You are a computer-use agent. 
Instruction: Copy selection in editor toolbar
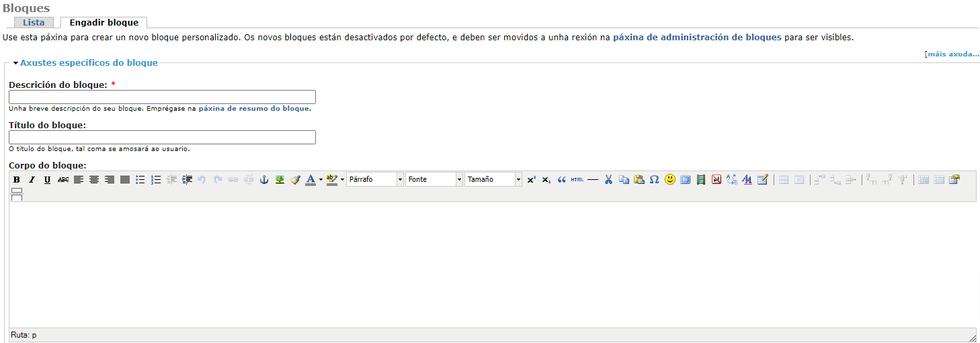pos(624,179)
